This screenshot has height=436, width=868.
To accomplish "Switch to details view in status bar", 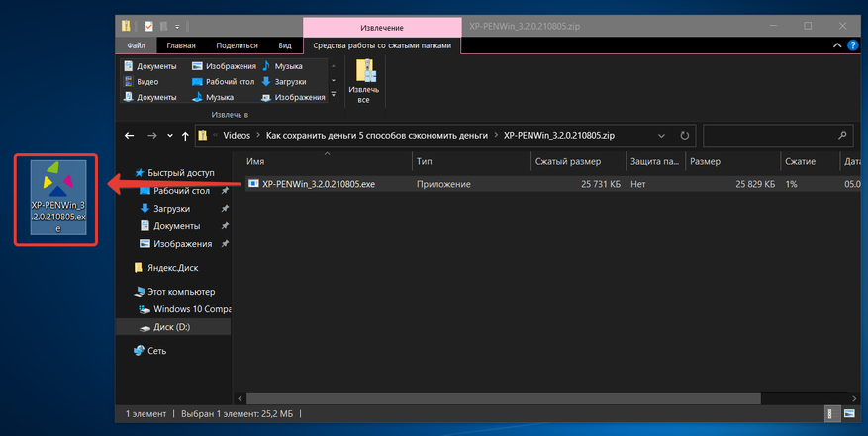I will tap(831, 414).
